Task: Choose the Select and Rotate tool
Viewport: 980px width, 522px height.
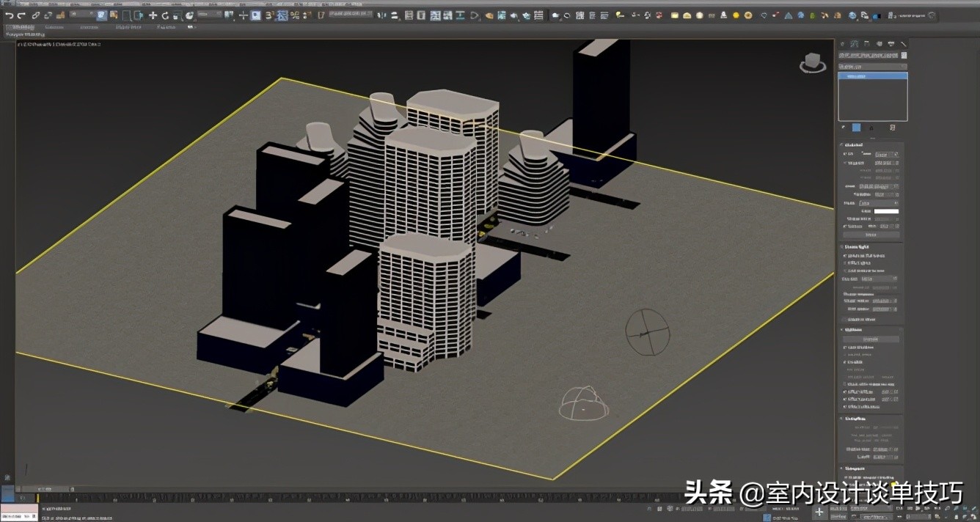Action: [x=165, y=15]
